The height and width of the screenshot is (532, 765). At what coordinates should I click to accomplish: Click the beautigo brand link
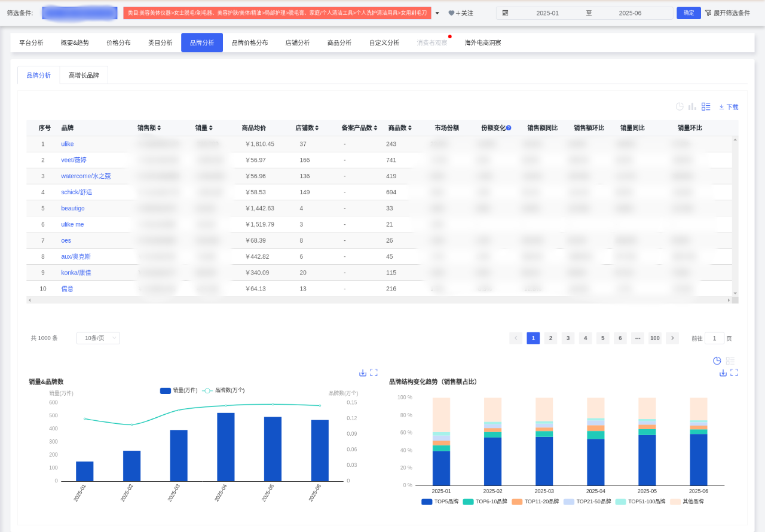point(73,209)
